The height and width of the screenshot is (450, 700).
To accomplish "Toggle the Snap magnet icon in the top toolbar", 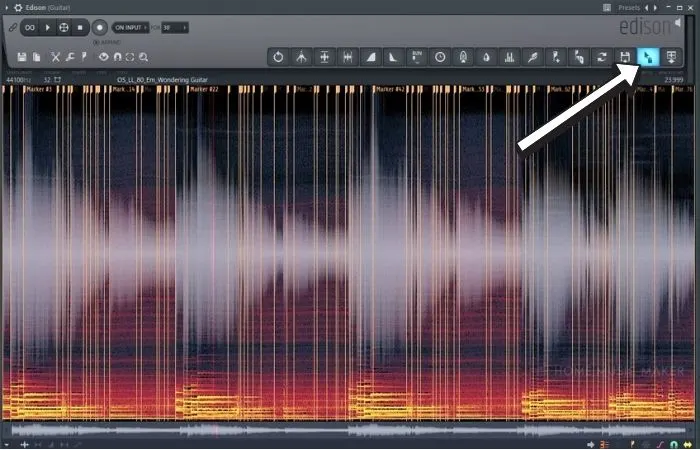I will pyautogui.click(x=117, y=57).
